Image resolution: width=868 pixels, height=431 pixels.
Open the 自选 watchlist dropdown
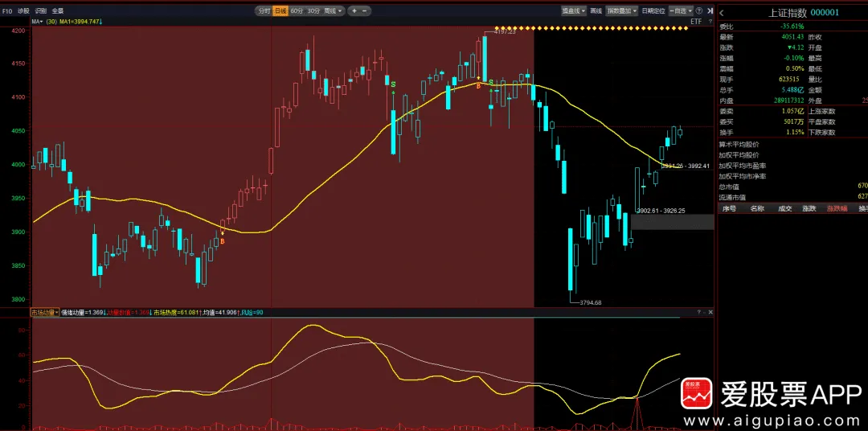[x=681, y=10]
